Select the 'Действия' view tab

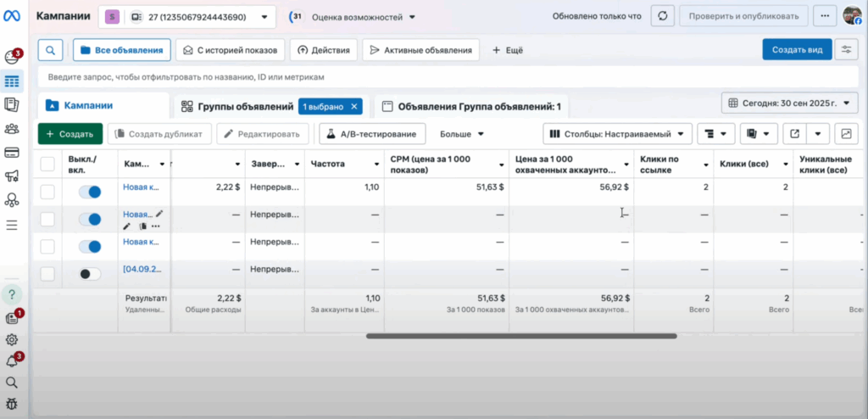(323, 50)
